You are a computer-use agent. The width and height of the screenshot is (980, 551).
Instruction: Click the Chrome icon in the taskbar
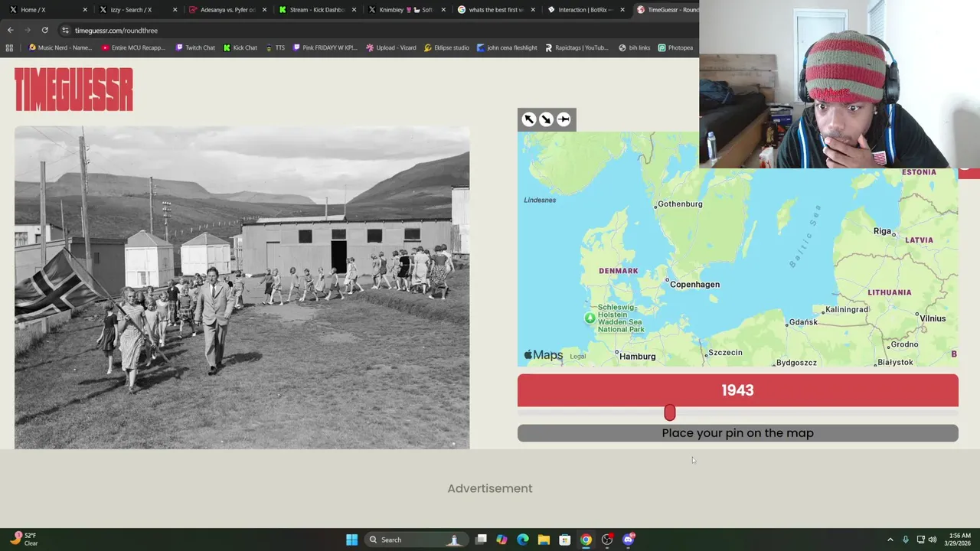[586, 540]
